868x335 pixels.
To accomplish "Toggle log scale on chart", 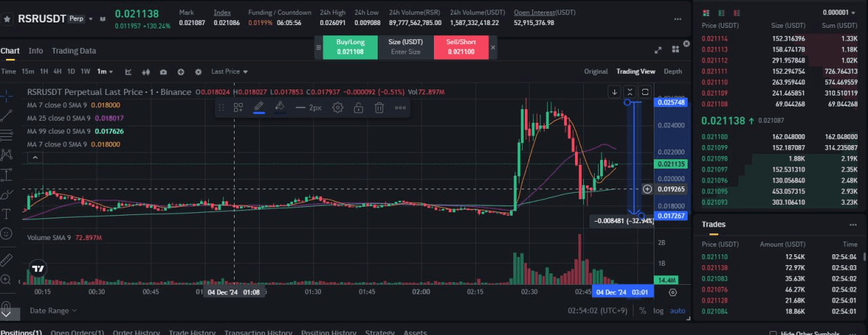I will click(658, 311).
